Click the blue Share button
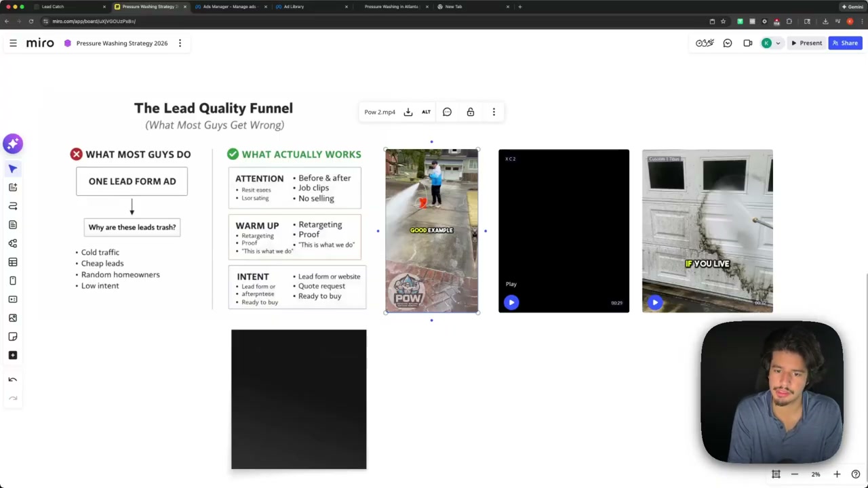The image size is (868, 488). 845,43
